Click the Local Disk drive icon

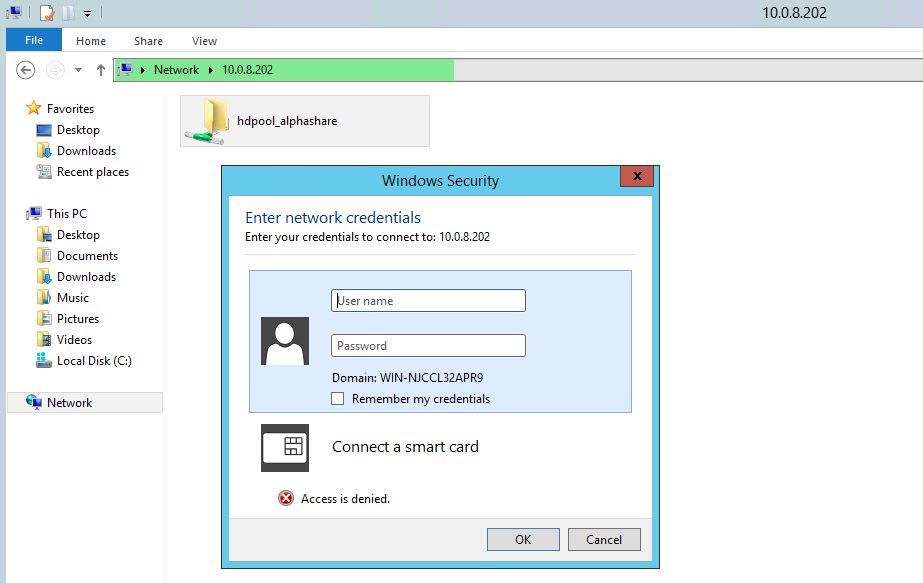coord(44,360)
